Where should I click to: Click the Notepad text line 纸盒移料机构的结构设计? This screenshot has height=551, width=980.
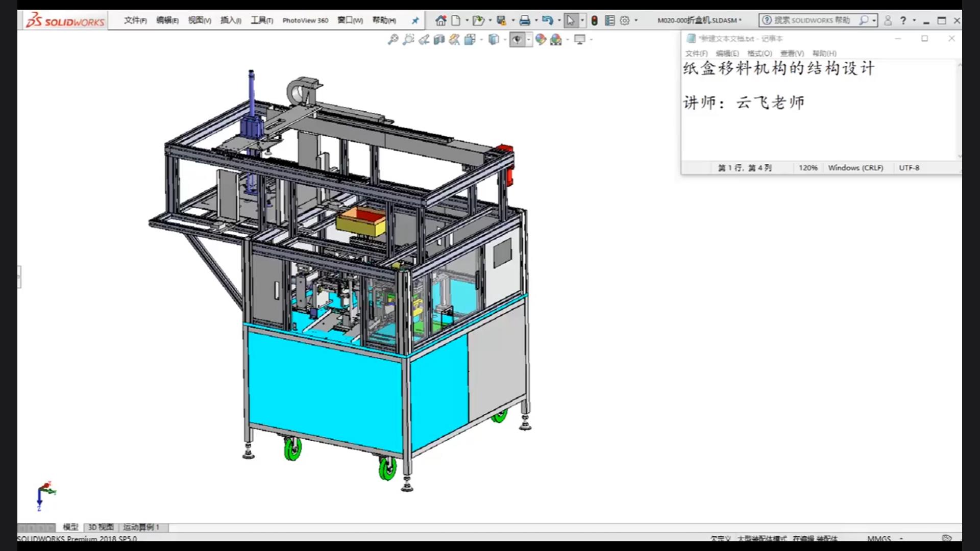pyautogui.click(x=779, y=68)
